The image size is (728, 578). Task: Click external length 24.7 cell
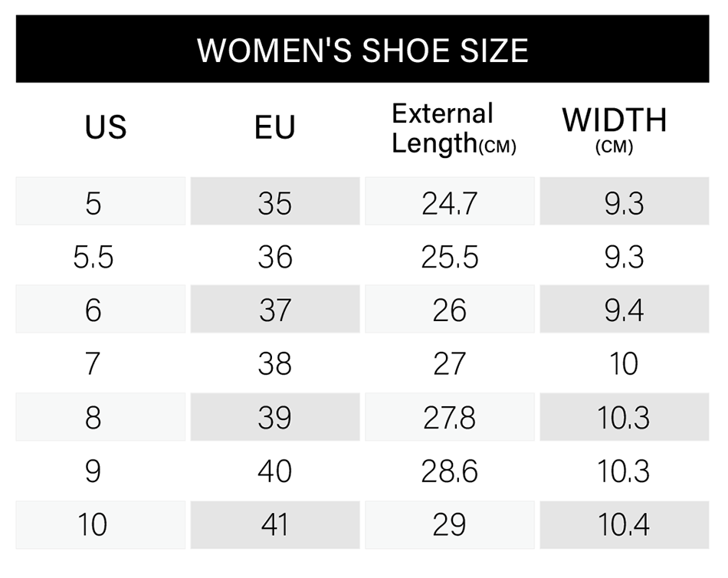pyautogui.click(x=449, y=201)
